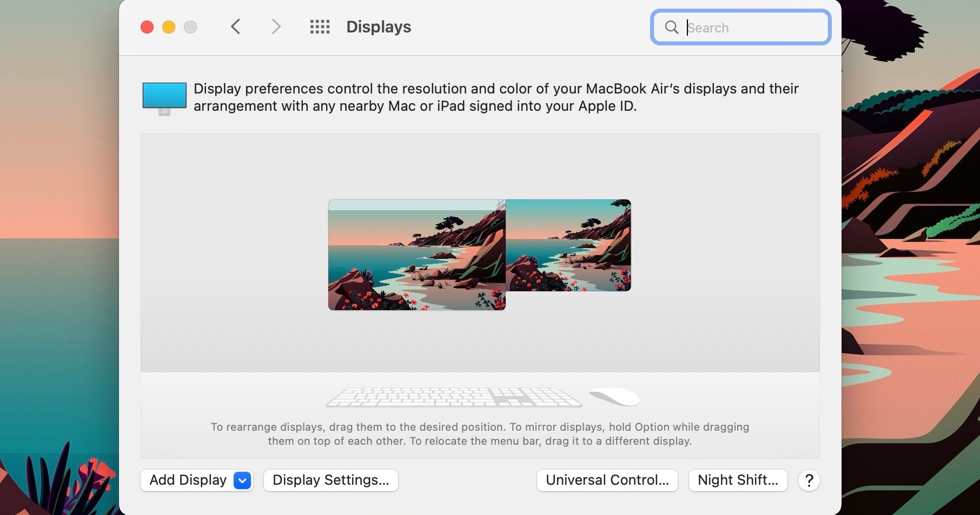Select the larger left display thumbnail
Screen dimensions: 980x515
[x=416, y=255]
